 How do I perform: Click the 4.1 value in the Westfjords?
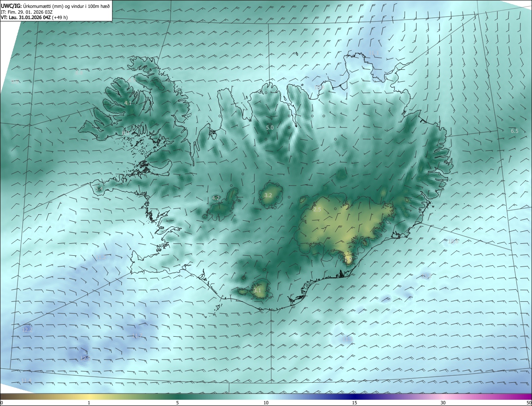128,103
